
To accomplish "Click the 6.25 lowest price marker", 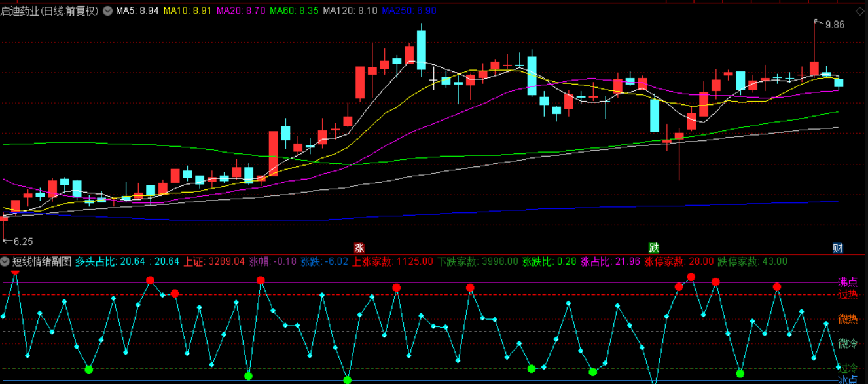I will pos(22,241).
